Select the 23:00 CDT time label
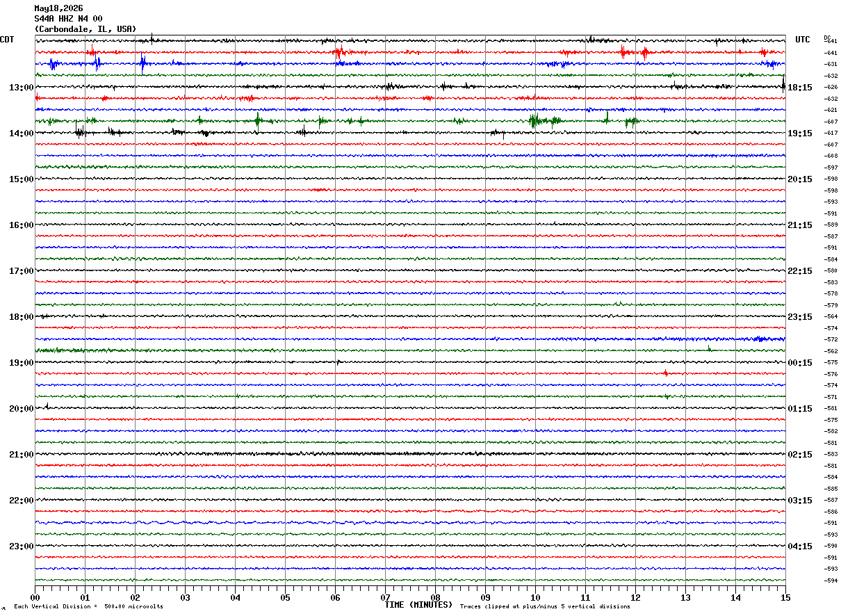This screenshot has width=841, height=616. (21, 546)
